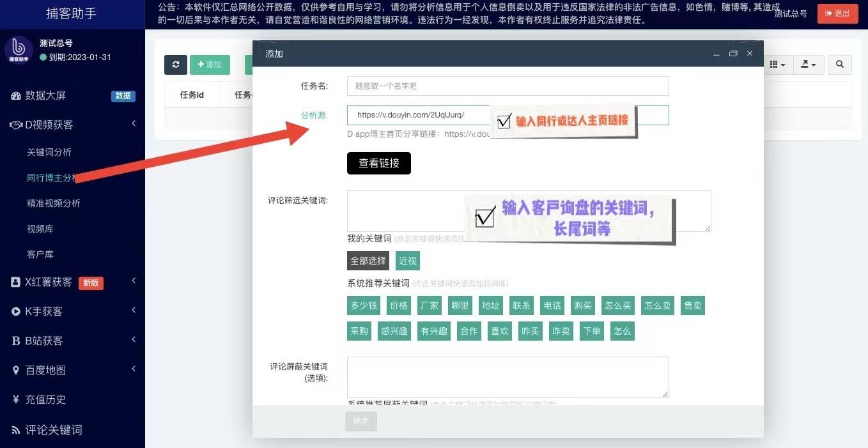Add the 咋卖 recommended keyword
Screen dimensions: 868x448
tap(561, 331)
